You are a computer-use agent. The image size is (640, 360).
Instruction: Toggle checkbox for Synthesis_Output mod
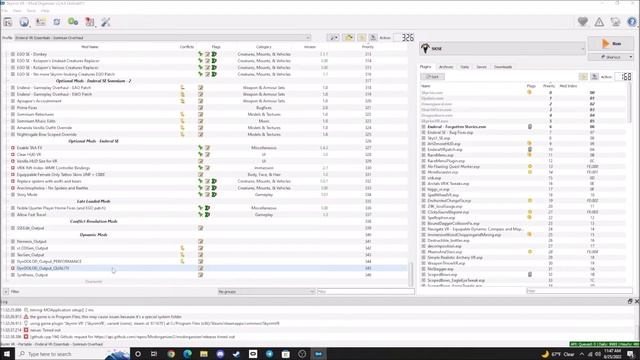[13, 275]
